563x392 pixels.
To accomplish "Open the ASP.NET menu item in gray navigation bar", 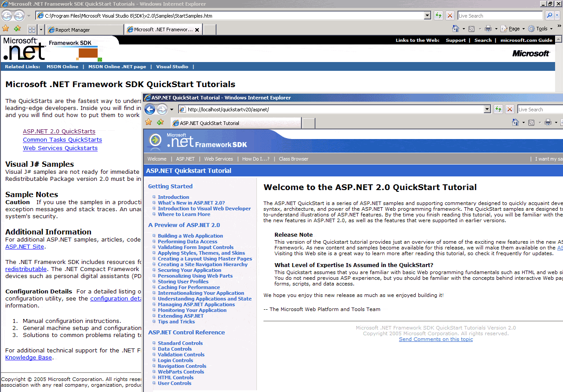I will [x=185, y=159].
